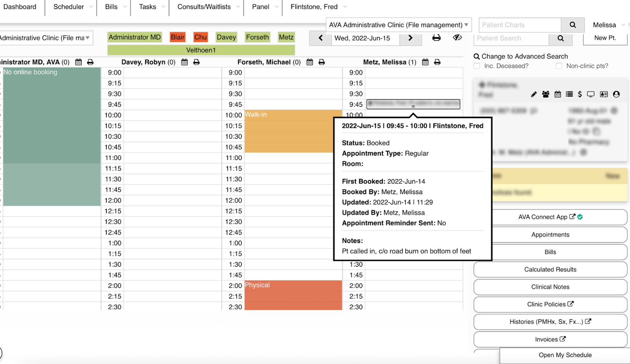Image resolution: width=630 pixels, height=364 pixels.
Task: Click the dollar sign billing icon
Action: coord(580,94)
